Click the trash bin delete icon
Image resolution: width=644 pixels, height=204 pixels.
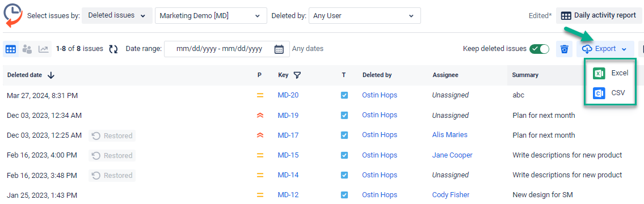565,49
